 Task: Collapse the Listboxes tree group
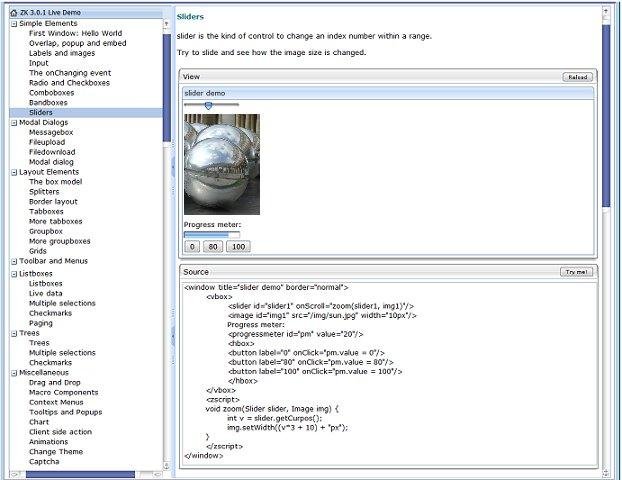click(x=14, y=274)
